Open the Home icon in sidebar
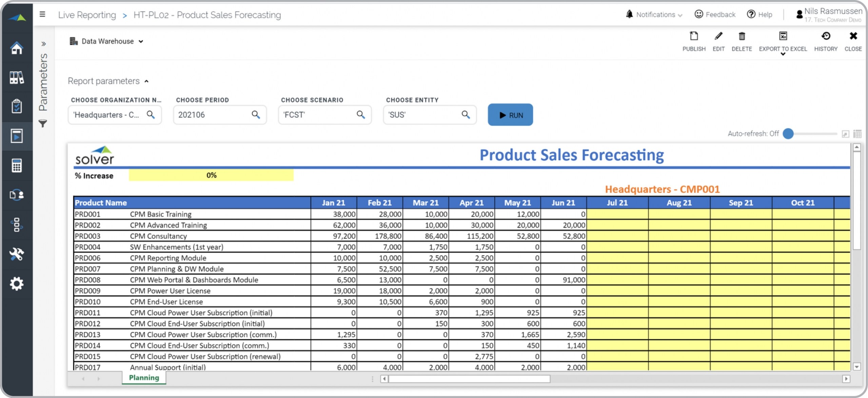 click(17, 48)
